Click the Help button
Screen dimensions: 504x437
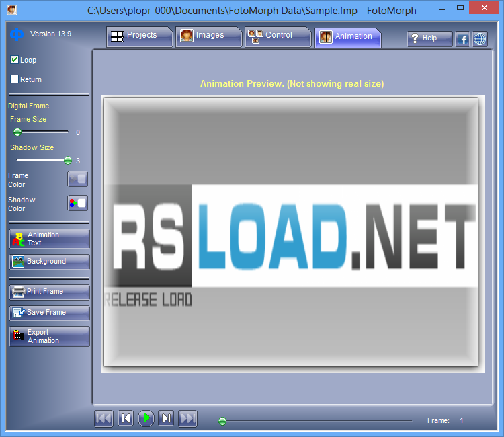coord(429,39)
